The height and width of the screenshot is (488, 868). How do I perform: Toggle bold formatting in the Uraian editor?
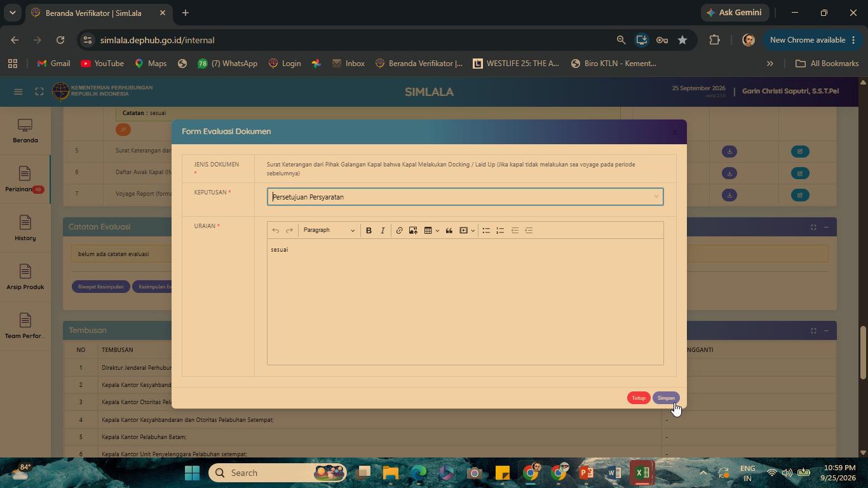tap(369, 230)
